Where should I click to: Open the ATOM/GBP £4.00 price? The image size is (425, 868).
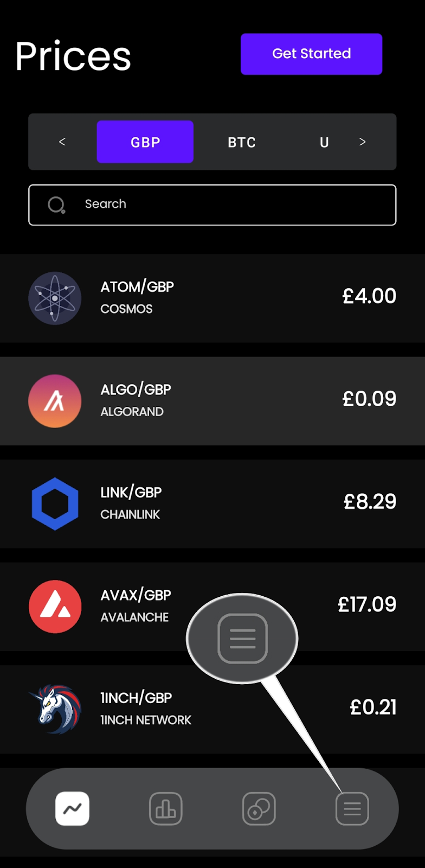point(369,296)
